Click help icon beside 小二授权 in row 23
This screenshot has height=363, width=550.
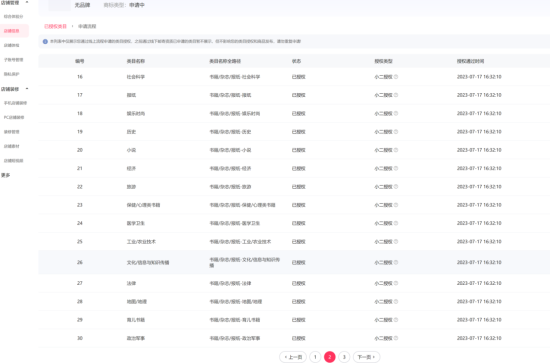(x=396, y=205)
